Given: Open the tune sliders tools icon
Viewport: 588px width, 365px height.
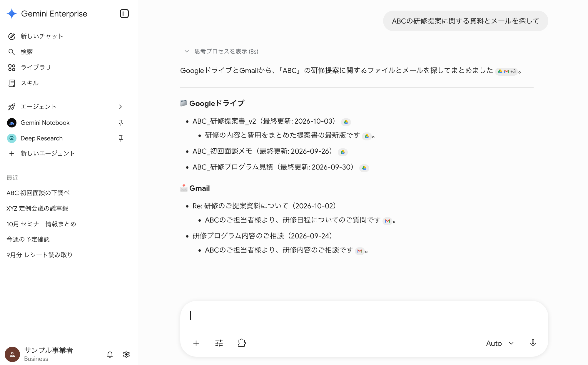Looking at the screenshot, I should click(219, 343).
